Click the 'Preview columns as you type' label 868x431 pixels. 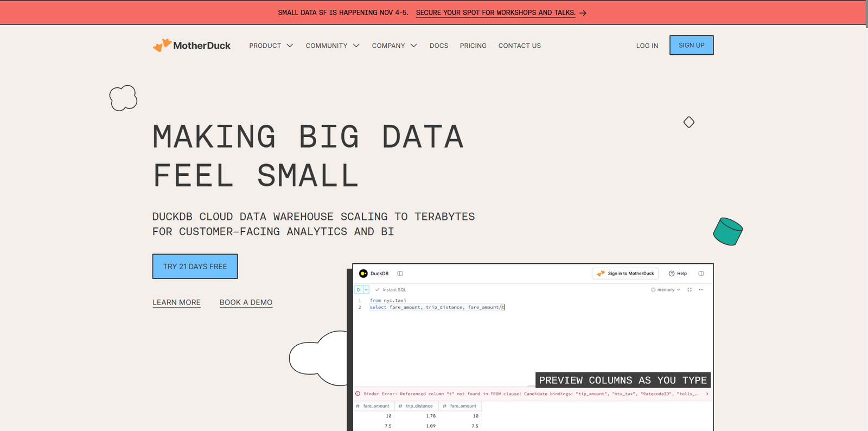[623, 380]
